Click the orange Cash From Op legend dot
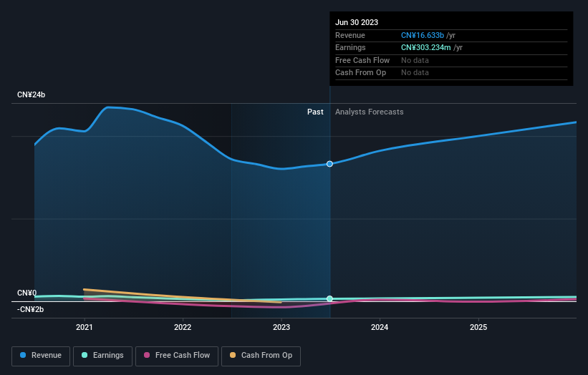The width and height of the screenshot is (588, 375). point(233,355)
